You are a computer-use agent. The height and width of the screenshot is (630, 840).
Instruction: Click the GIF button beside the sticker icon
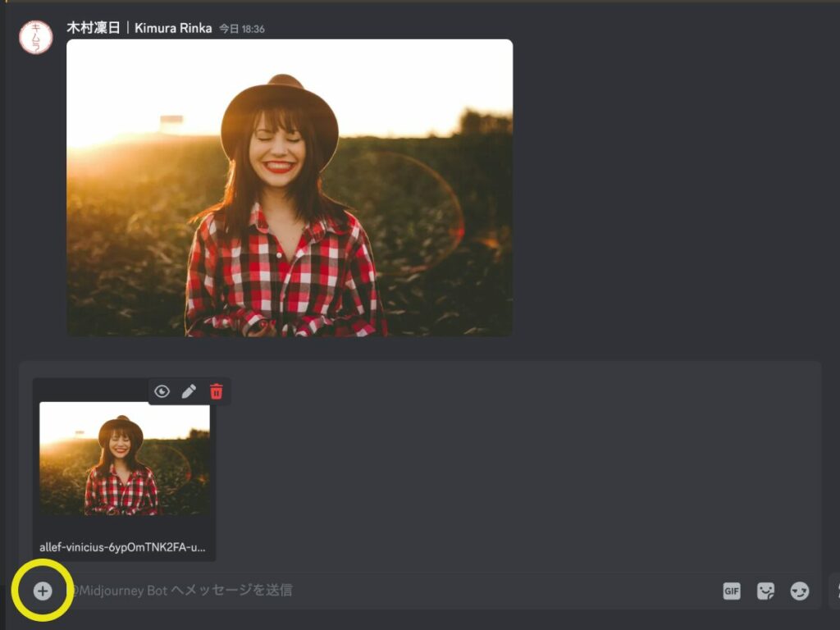click(731, 591)
